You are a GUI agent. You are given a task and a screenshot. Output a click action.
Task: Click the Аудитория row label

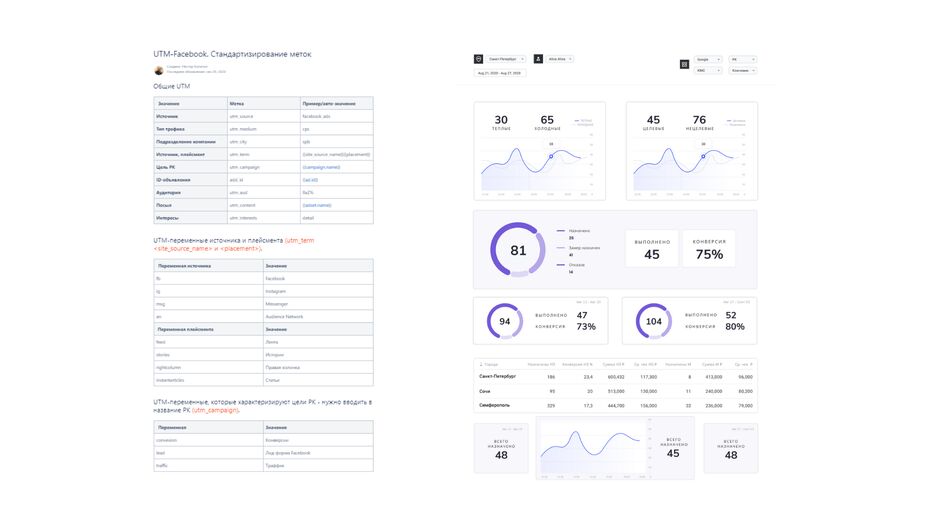[168, 193]
